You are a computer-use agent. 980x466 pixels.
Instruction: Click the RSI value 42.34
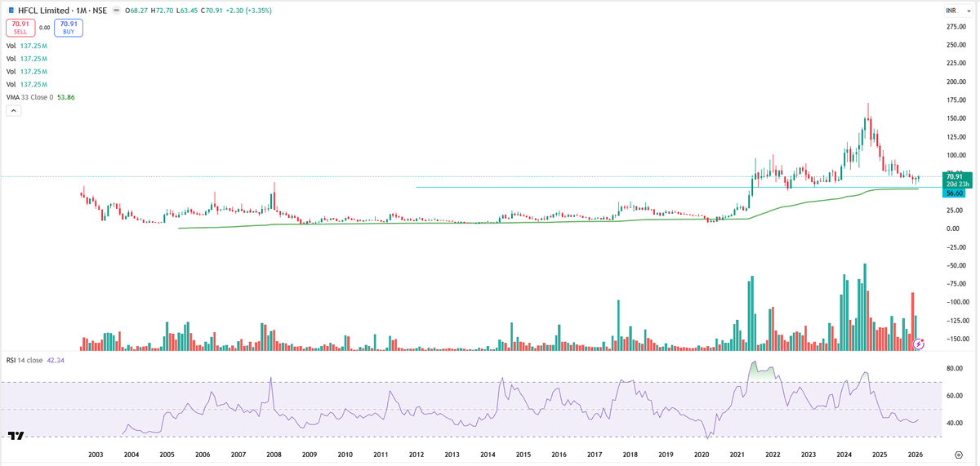pos(56,360)
